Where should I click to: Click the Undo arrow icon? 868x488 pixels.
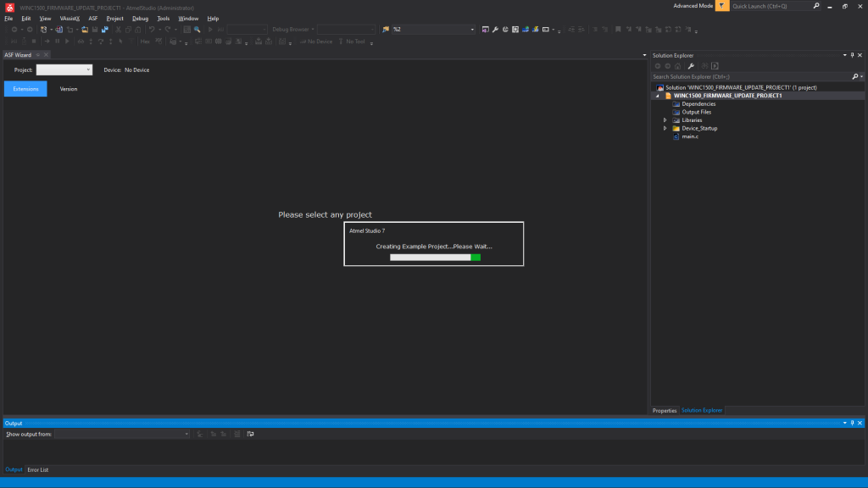151,30
